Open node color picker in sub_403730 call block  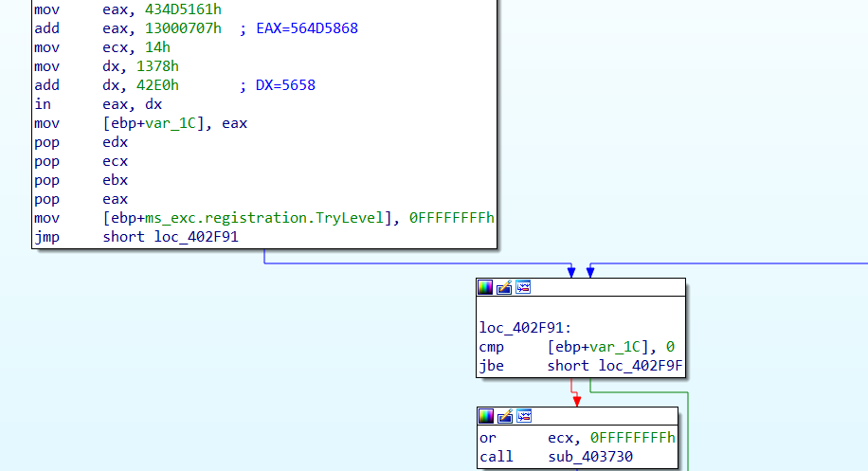(x=486, y=416)
